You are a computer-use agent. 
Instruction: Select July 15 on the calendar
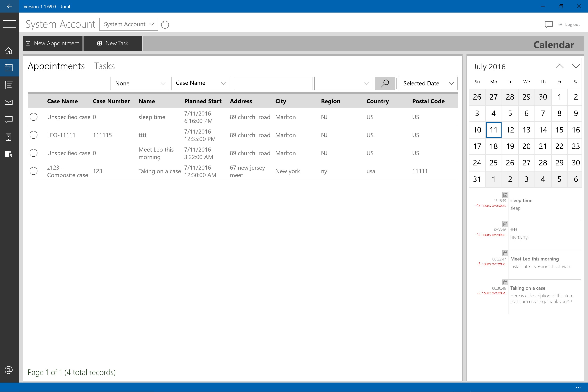pyautogui.click(x=559, y=130)
